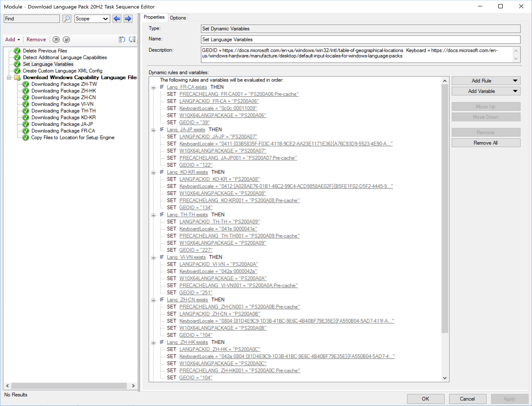Switch to the Properties tab
Image resolution: width=532 pixels, height=406 pixels.
click(x=154, y=17)
